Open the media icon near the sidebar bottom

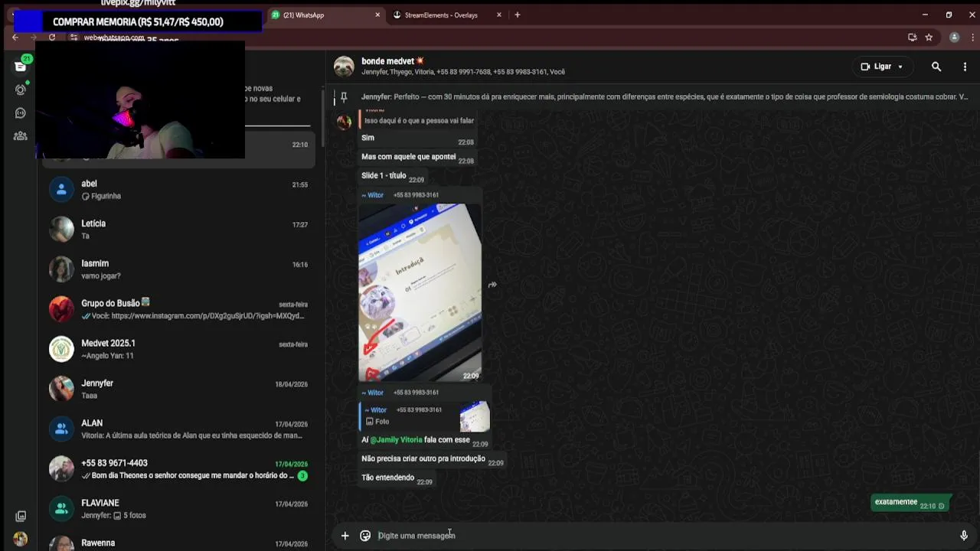(21, 516)
